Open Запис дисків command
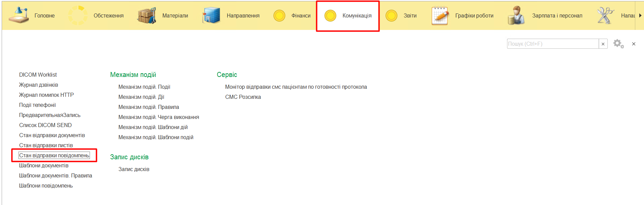Screen dimensions: 644x205 (x=134, y=169)
